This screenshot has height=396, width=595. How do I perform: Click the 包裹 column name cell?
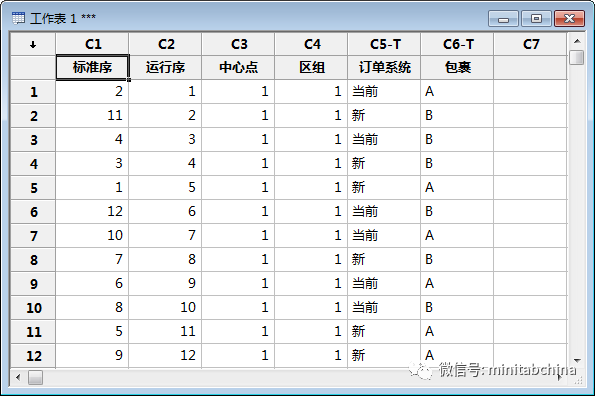click(457, 68)
